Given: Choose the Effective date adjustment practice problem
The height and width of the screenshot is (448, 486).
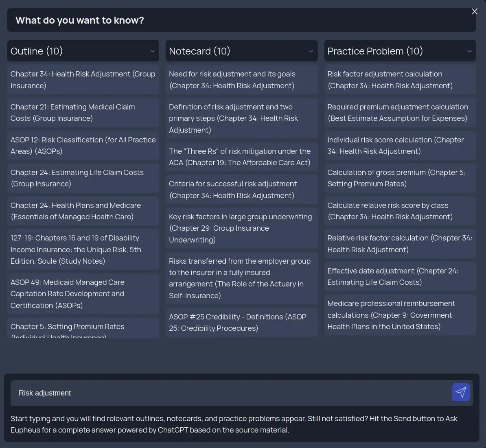Looking at the screenshot, I should click(x=400, y=276).
